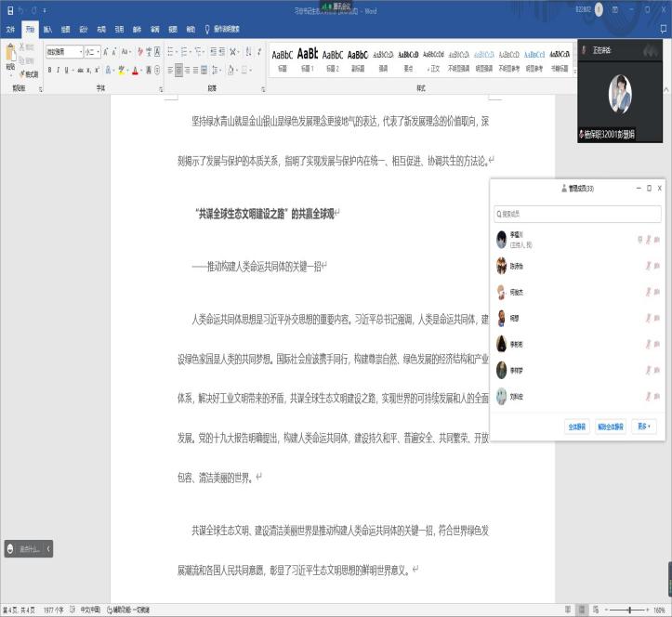The width and height of the screenshot is (672, 617).
Task: Click the 解除全体静音 button
Action: [611, 427]
